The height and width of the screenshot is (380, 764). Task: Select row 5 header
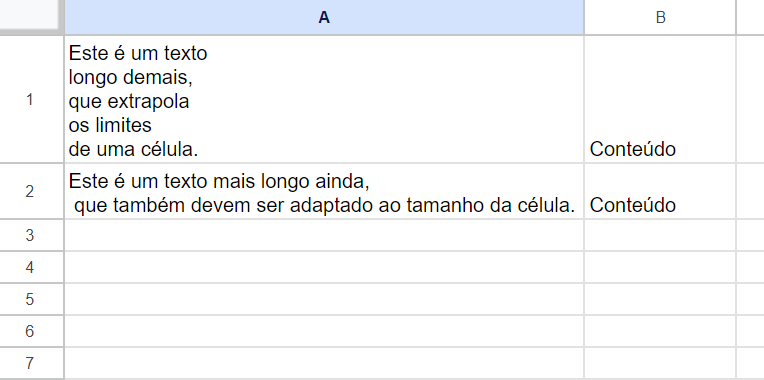[x=32, y=299]
